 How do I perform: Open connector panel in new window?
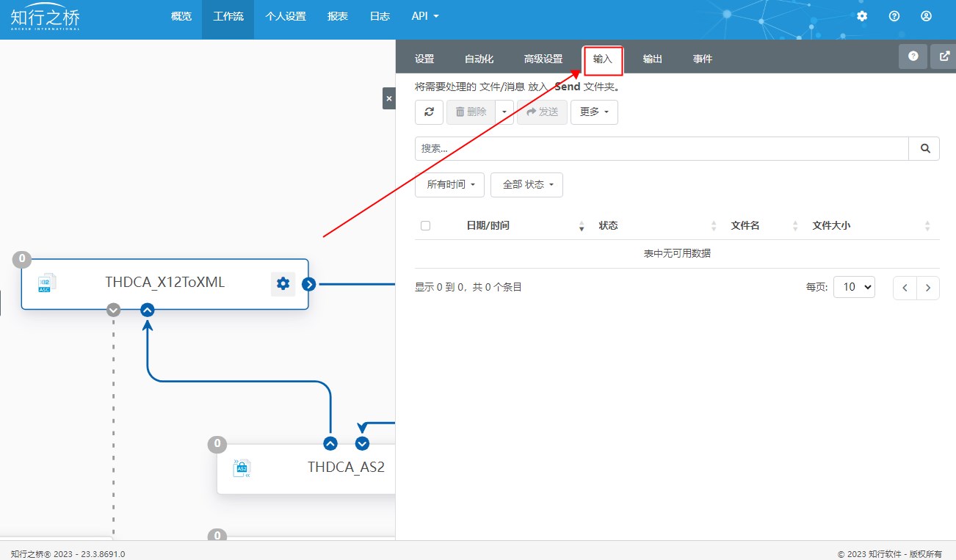[x=944, y=57]
